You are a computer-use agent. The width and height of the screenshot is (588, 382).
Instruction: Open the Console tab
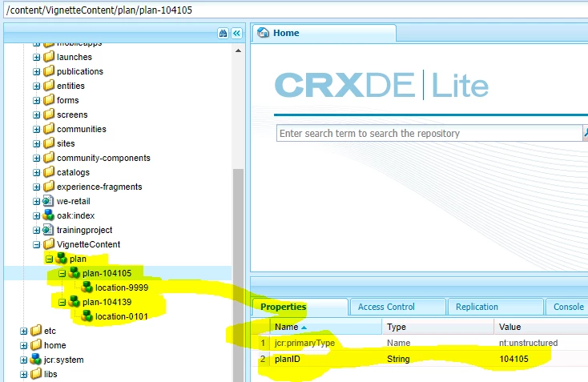[x=568, y=307]
